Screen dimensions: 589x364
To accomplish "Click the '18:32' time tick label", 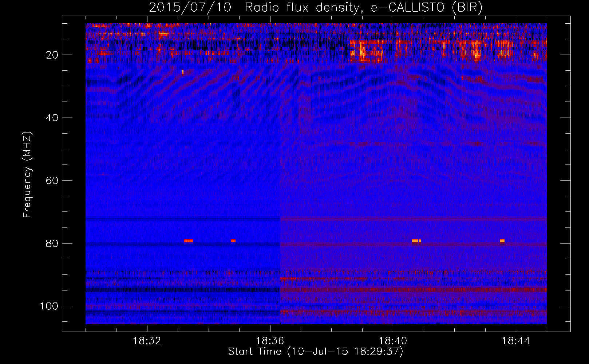I will click(147, 341).
